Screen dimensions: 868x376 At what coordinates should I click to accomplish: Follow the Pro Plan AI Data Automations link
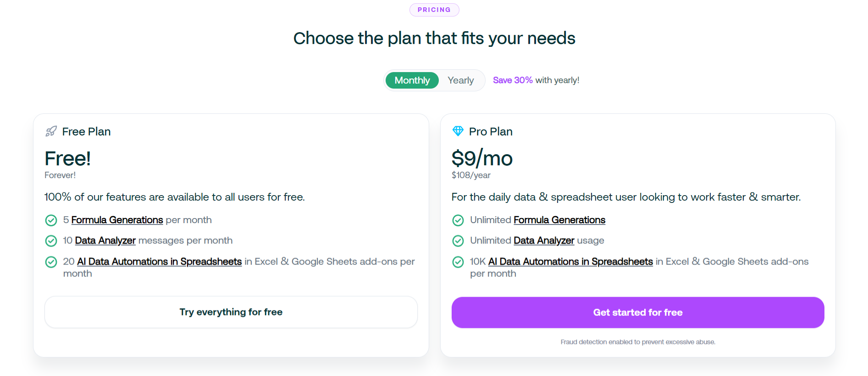[570, 262]
